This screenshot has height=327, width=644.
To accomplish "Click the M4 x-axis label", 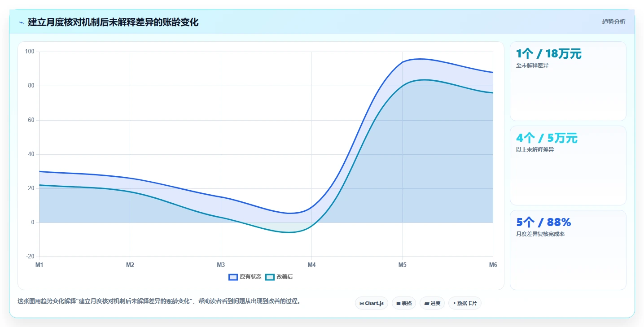I will (311, 265).
